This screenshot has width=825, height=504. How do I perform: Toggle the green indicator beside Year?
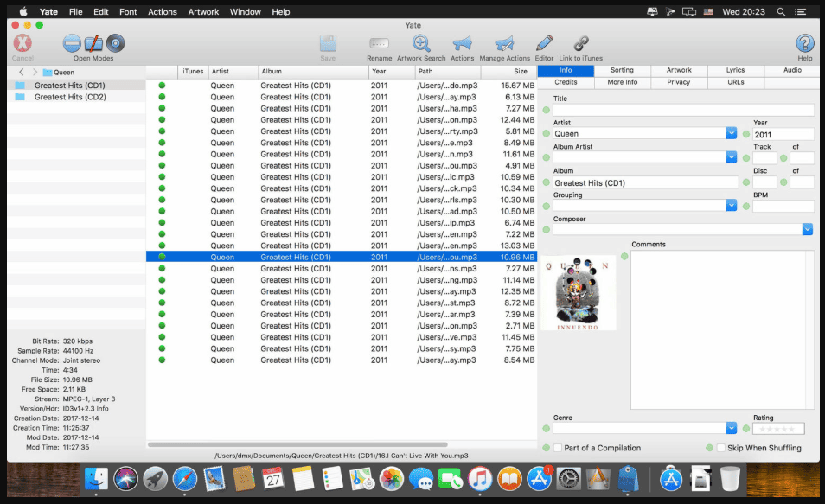coord(746,134)
